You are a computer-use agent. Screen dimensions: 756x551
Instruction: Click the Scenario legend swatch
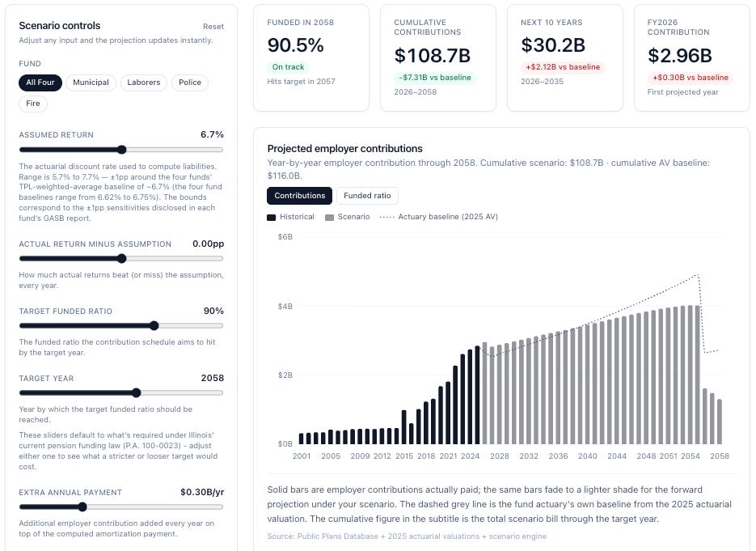(329, 218)
